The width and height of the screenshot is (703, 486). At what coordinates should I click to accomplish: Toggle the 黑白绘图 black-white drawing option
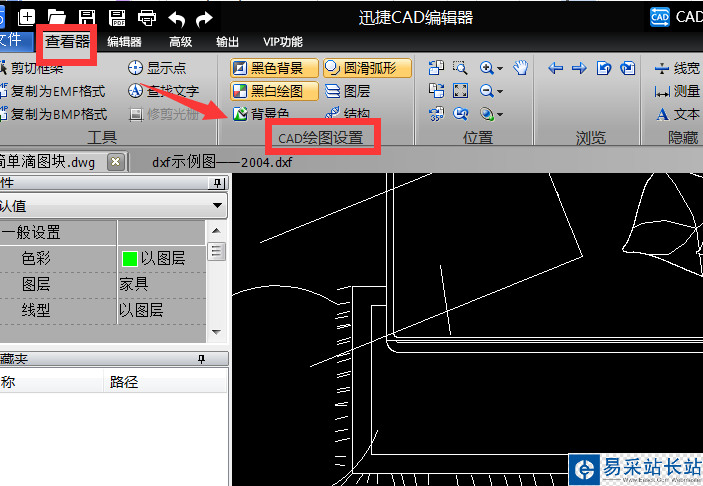coord(274,91)
